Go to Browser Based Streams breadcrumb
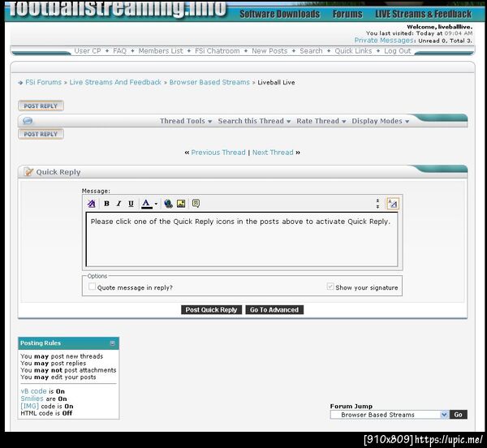487x448 pixels. 209,82
